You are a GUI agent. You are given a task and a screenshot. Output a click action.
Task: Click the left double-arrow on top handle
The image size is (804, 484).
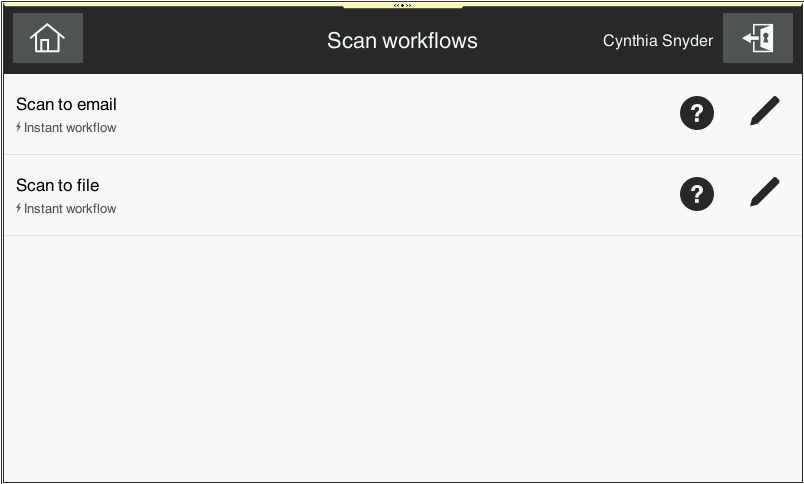tap(396, 5)
